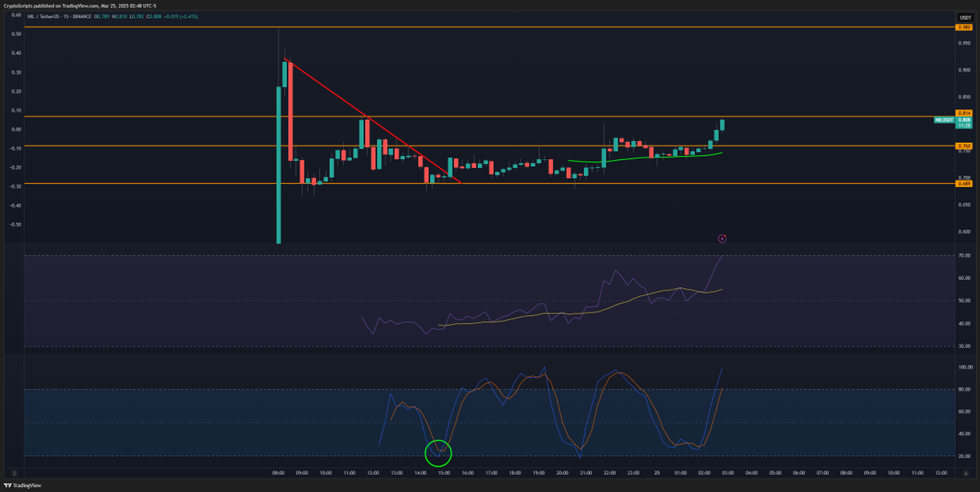Click the 11:28 bar countdown label
Screen dimensions: 980x492
pos(963,126)
